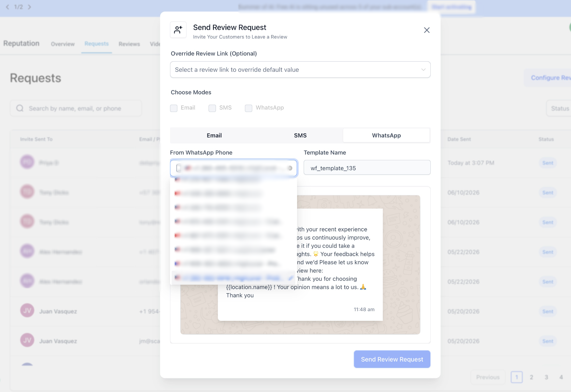Switch to the Email preview tab
Image resolution: width=571 pixels, height=392 pixels.
214,135
